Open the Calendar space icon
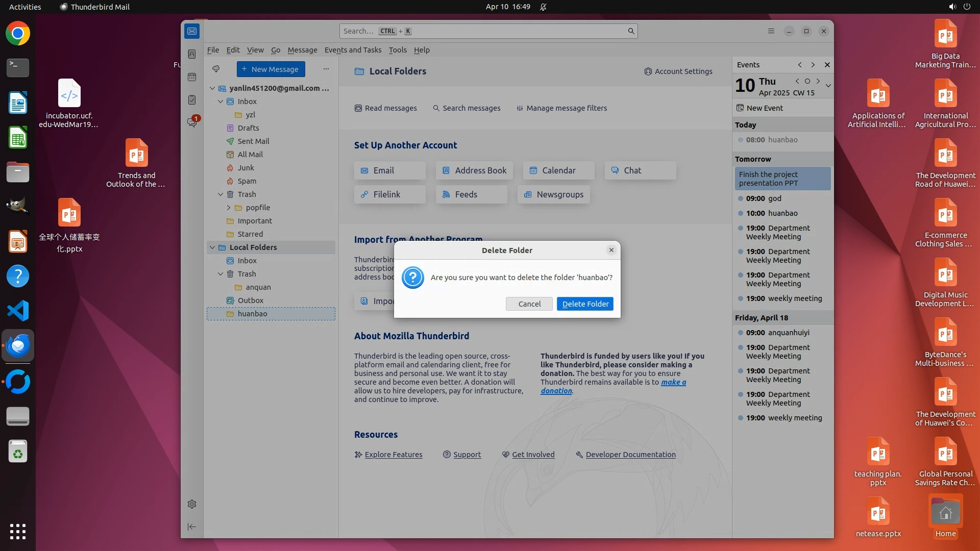 tap(192, 77)
